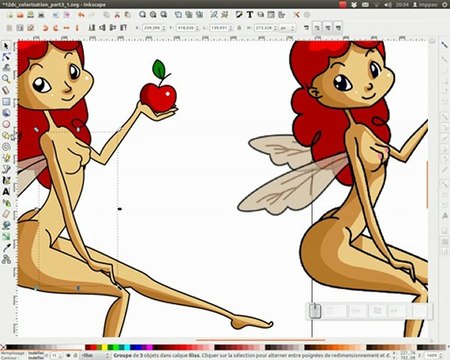Select the Connector tool
This screenshot has height=360, width=450.
coord(6,259)
